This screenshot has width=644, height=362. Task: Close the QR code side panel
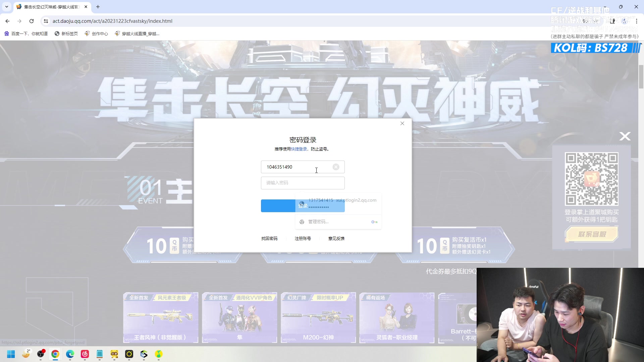click(625, 136)
